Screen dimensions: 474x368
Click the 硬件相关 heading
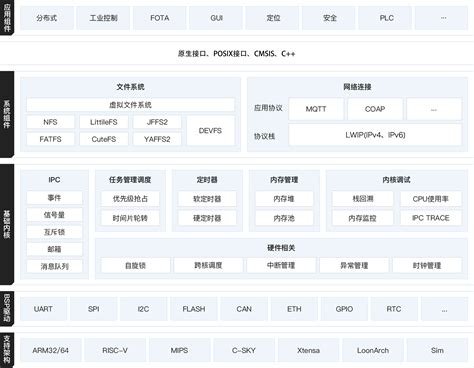click(x=281, y=248)
